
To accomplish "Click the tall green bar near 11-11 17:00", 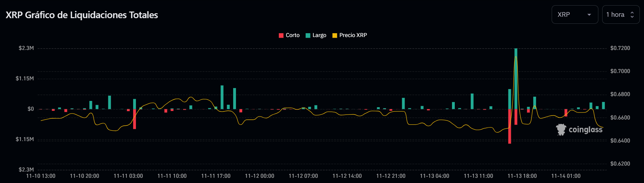I will click(222, 97).
